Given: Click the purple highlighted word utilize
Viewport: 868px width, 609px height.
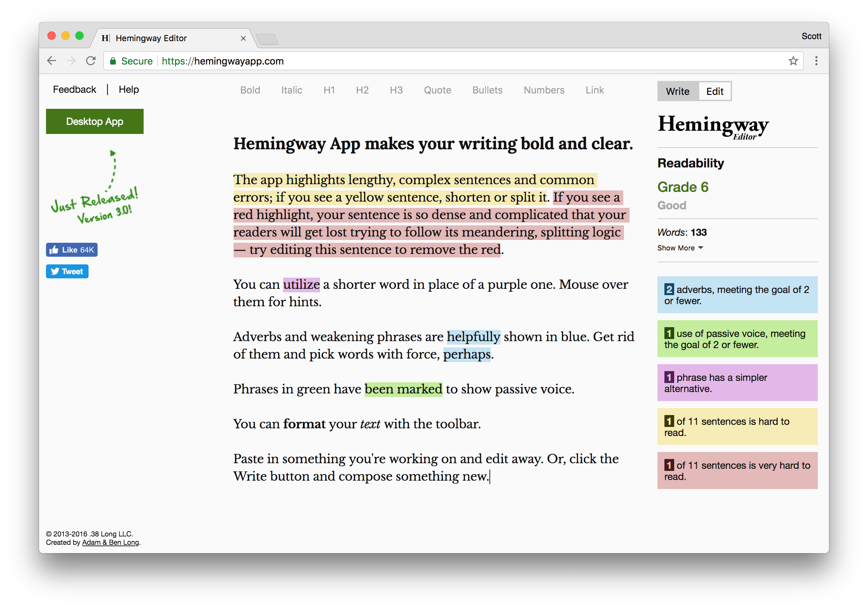Looking at the screenshot, I should [x=301, y=285].
